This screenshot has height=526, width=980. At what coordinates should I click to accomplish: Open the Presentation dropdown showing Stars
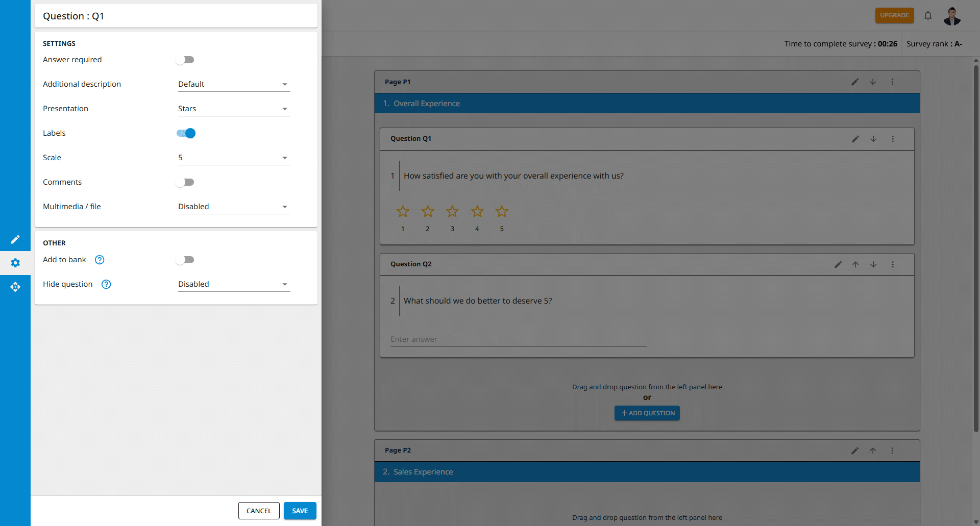point(234,109)
